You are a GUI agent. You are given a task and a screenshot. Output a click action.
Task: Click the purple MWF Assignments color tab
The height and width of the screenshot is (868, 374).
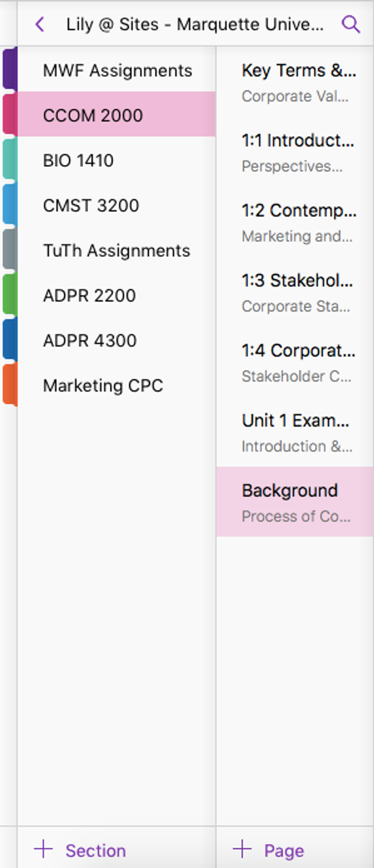tap(10, 69)
